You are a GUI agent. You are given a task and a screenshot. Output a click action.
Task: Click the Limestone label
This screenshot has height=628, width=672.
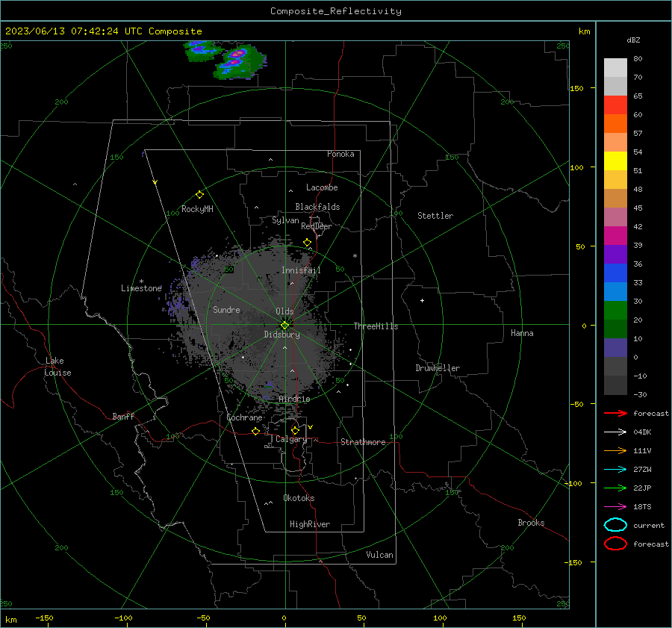pos(141,288)
